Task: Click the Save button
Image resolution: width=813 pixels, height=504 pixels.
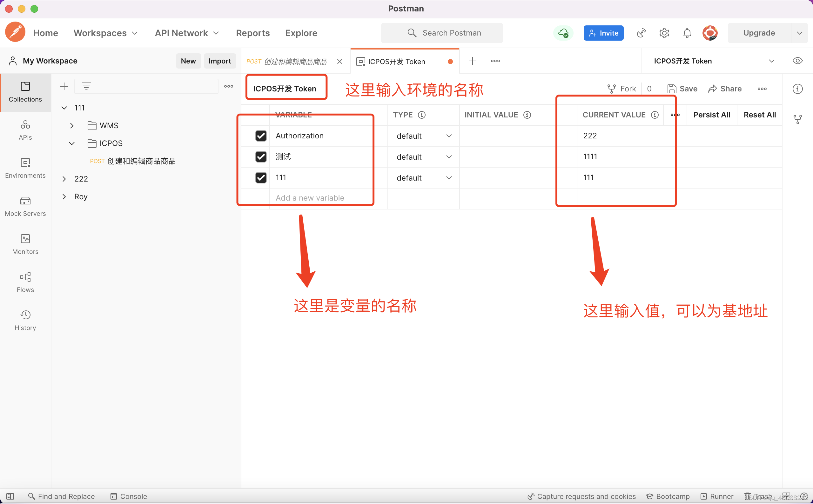Action: [x=682, y=89]
